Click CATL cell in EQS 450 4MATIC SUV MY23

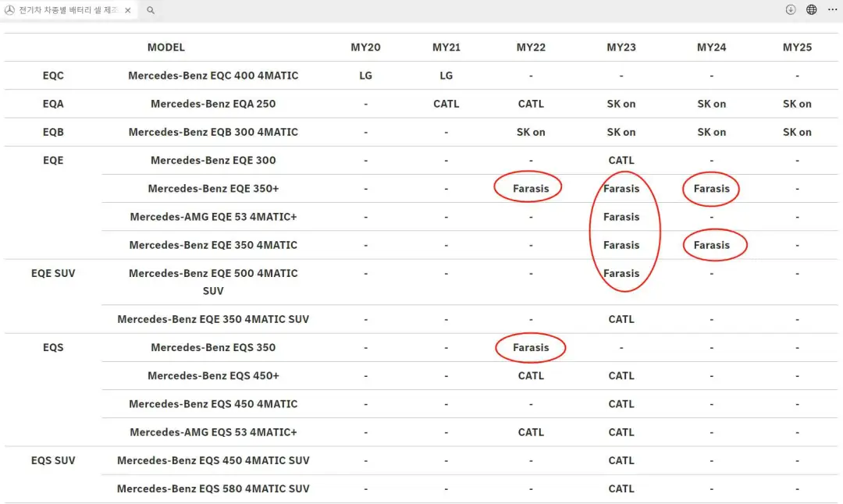click(x=621, y=460)
